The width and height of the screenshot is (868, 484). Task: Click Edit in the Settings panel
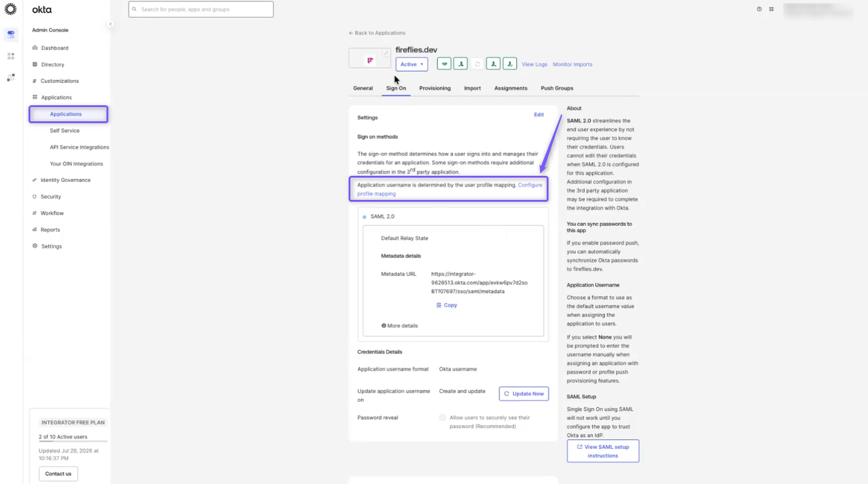pyautogui.click(x=539, y=115)
